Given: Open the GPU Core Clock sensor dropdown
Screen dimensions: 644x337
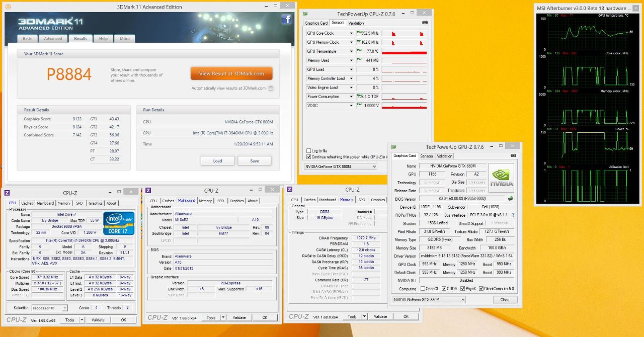Looking at the screenshot, I should click(x=351, y=33).
